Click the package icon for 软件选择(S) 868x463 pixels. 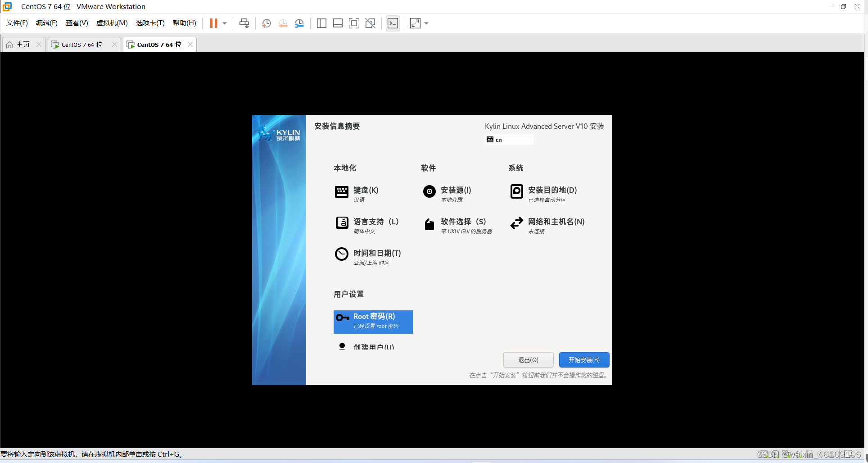pos(429,224)
